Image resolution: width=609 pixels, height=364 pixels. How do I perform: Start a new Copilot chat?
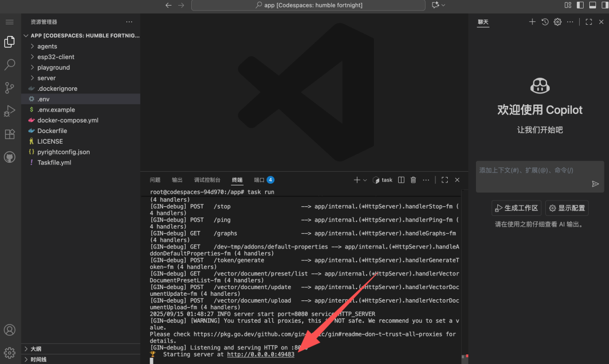[x=532, y=21]
